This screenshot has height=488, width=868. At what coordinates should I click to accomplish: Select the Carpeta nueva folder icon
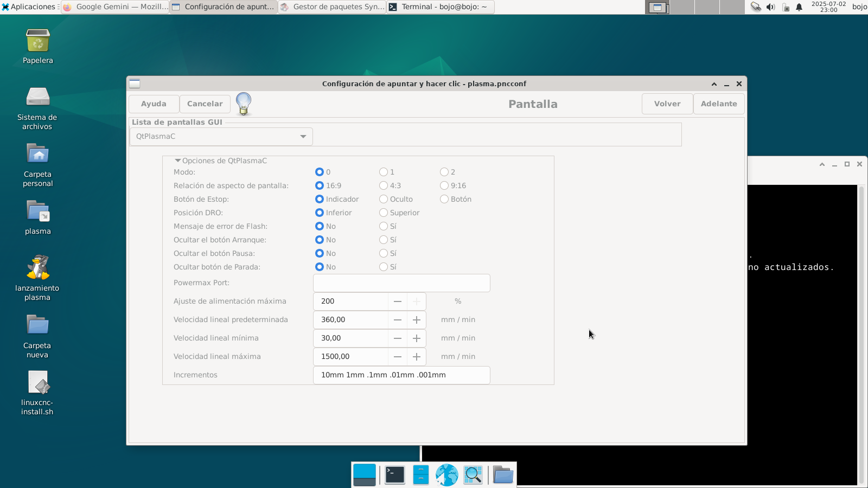38,325
